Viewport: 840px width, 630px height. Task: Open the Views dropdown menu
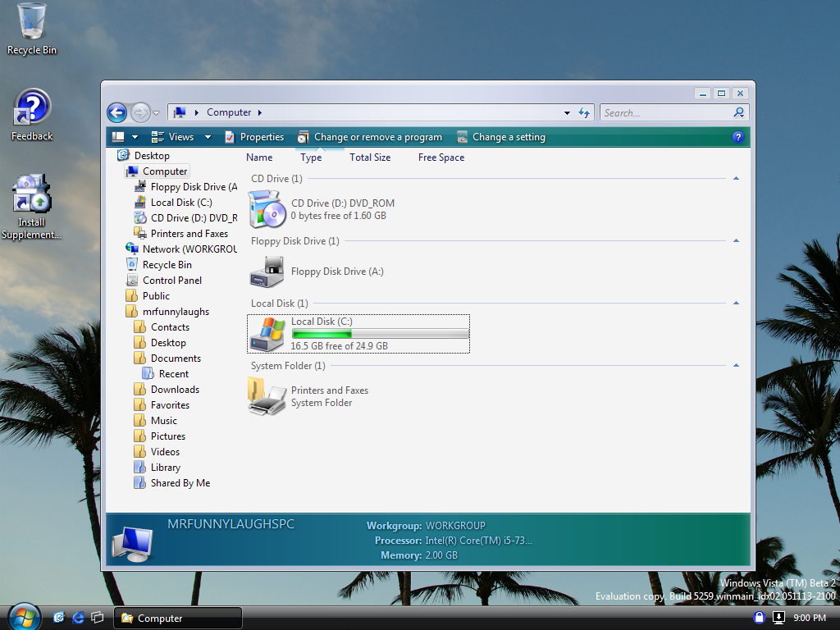tap(181, 137)
